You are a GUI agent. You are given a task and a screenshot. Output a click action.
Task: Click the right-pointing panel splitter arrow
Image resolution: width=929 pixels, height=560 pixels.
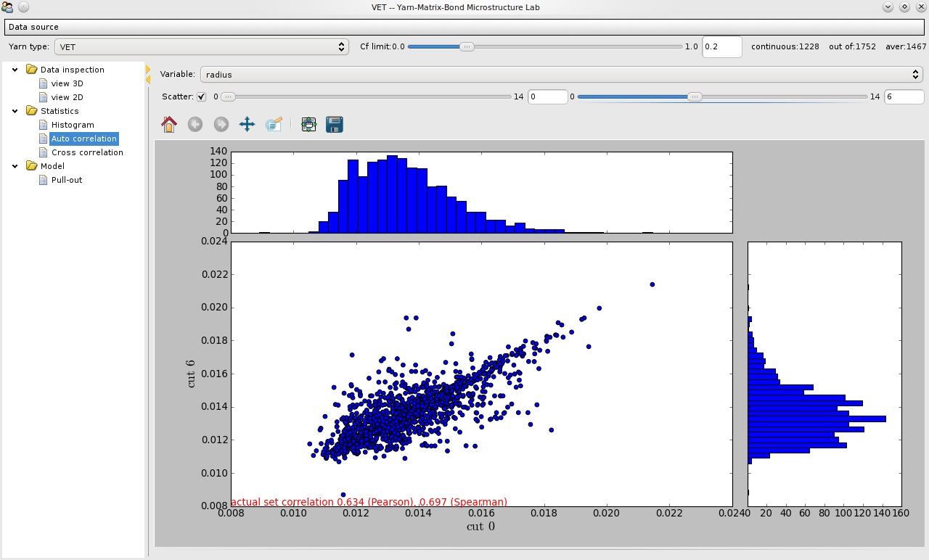pos(148,70)
